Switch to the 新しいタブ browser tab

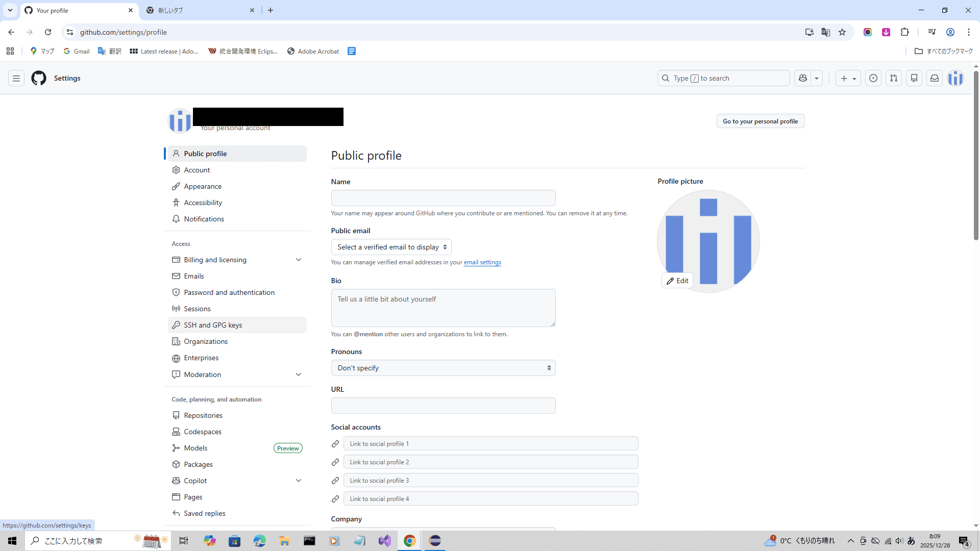click(199, 10)
